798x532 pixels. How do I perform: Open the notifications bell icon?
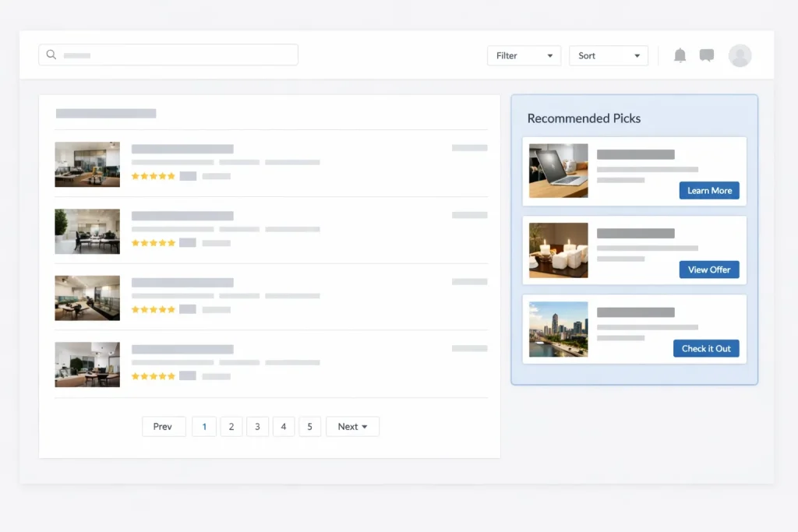pyautogui.click(x=680, y=55)
